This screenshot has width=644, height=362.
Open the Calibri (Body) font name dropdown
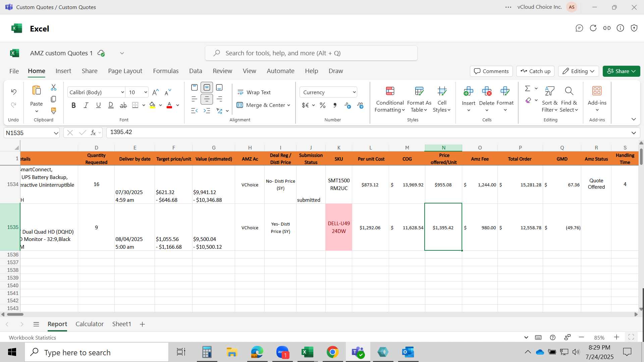122,92
